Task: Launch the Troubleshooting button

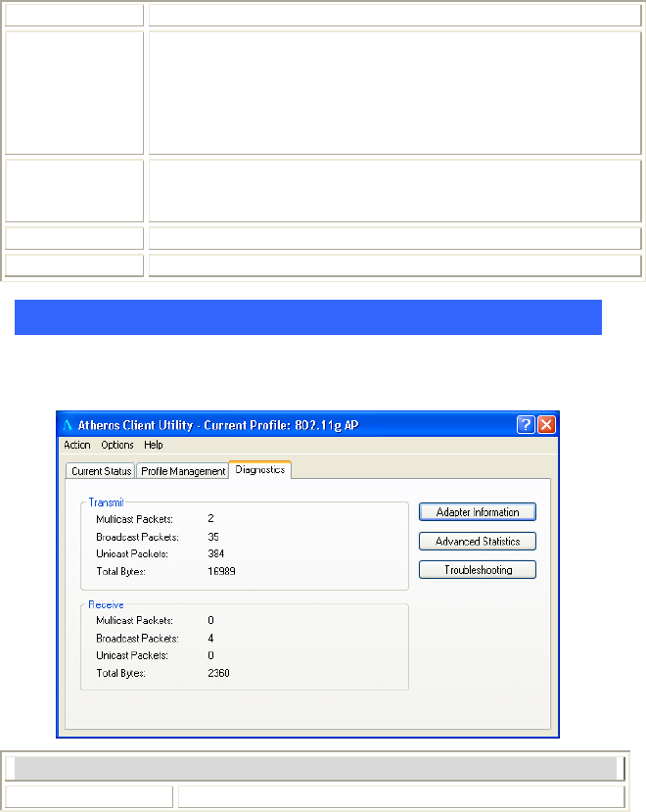Action: pos(478,570)
